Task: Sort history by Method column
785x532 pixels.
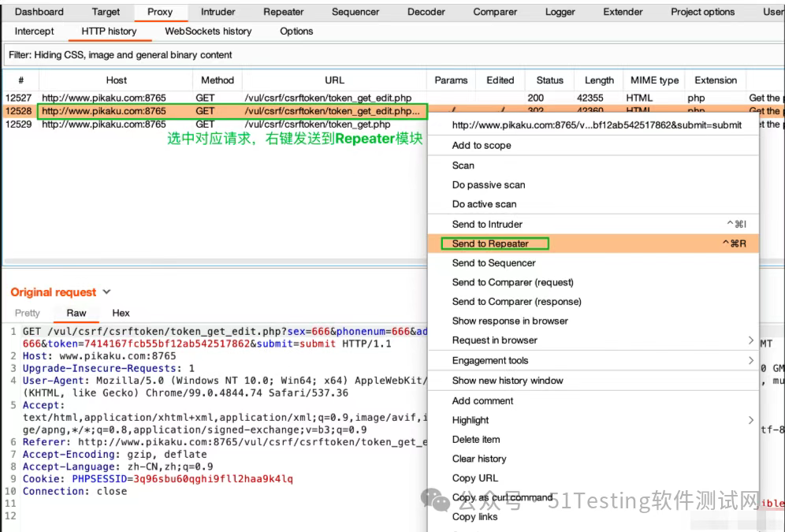Action: (x=218, y=80)
